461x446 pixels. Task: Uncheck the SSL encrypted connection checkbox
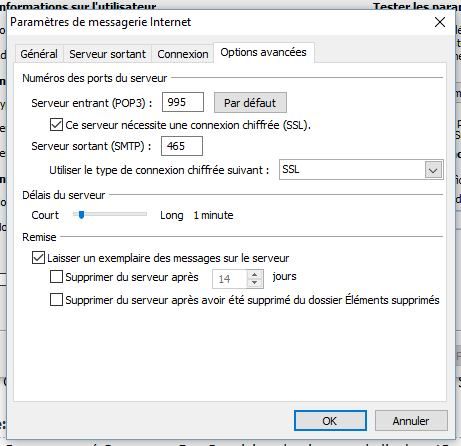click(56, 125)
